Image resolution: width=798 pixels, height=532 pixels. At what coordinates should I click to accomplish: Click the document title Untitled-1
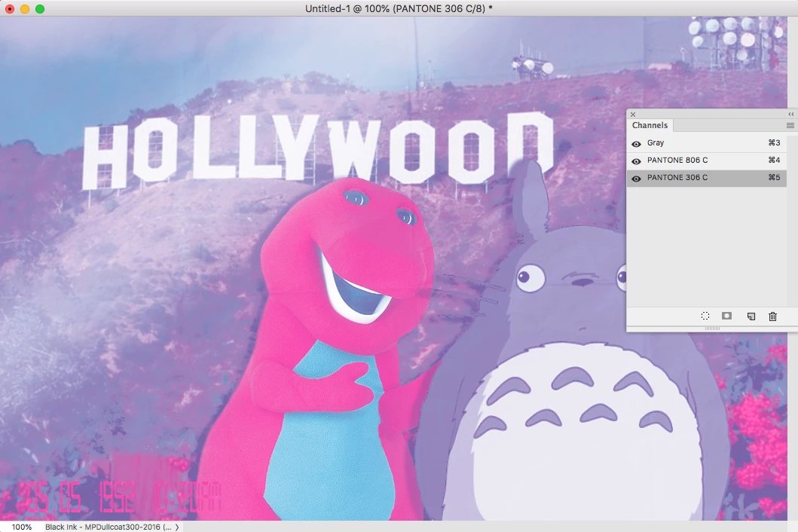tap(399, 8)
